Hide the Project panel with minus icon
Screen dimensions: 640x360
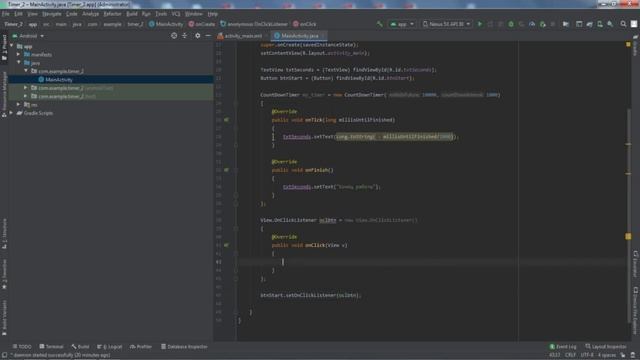208,36
